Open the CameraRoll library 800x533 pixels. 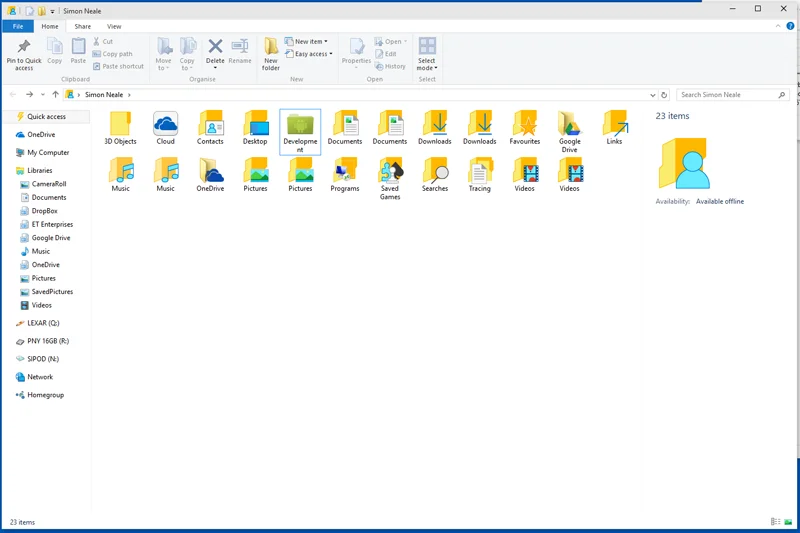[x=49, y=184]
